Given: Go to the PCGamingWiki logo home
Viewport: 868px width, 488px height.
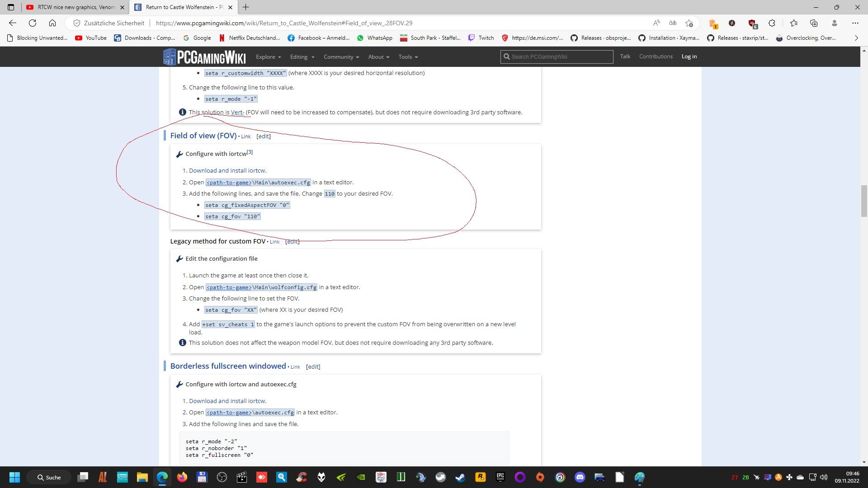Looking at the screenshot, I should 204,57.
